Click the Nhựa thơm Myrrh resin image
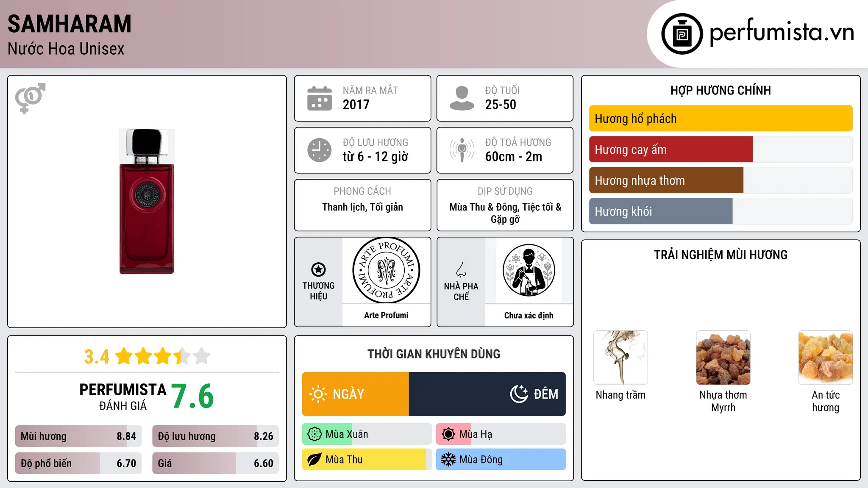This screenshot has height=488, width=868. [723, 358]
